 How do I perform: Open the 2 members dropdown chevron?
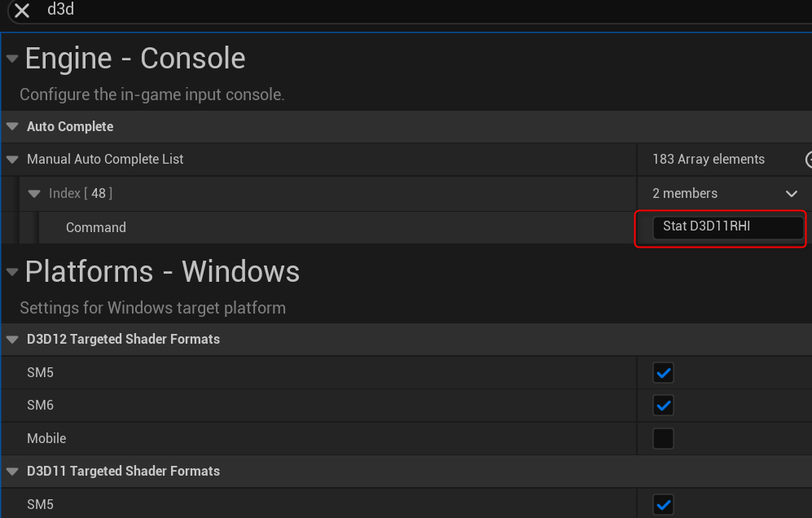[x=791, y=194]
